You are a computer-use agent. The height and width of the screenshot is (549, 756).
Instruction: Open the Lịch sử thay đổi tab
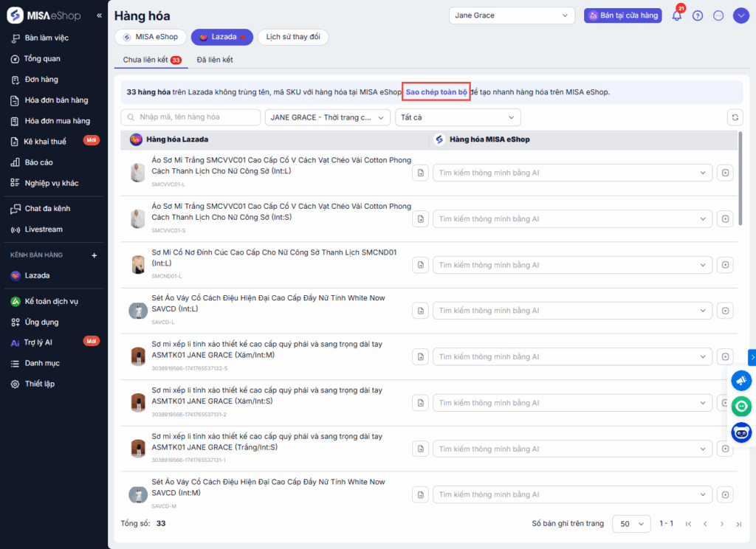click(293, 37)
